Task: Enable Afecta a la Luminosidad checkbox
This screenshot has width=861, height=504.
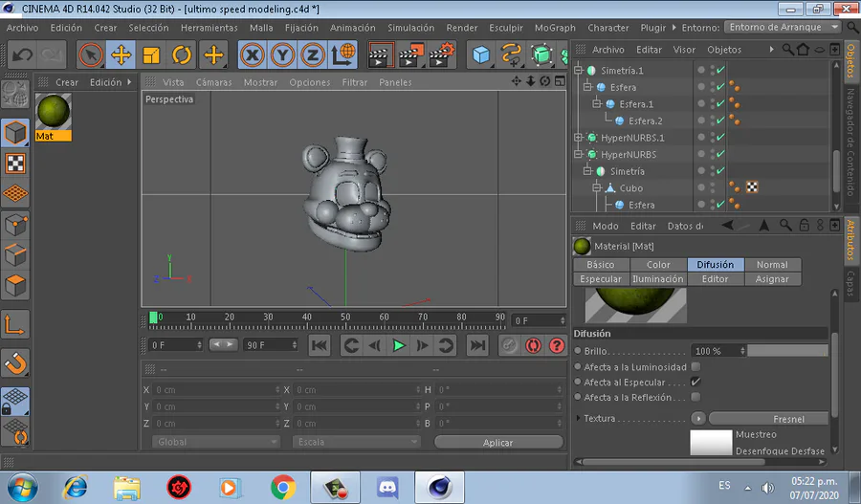Action: tap(695, 366)
